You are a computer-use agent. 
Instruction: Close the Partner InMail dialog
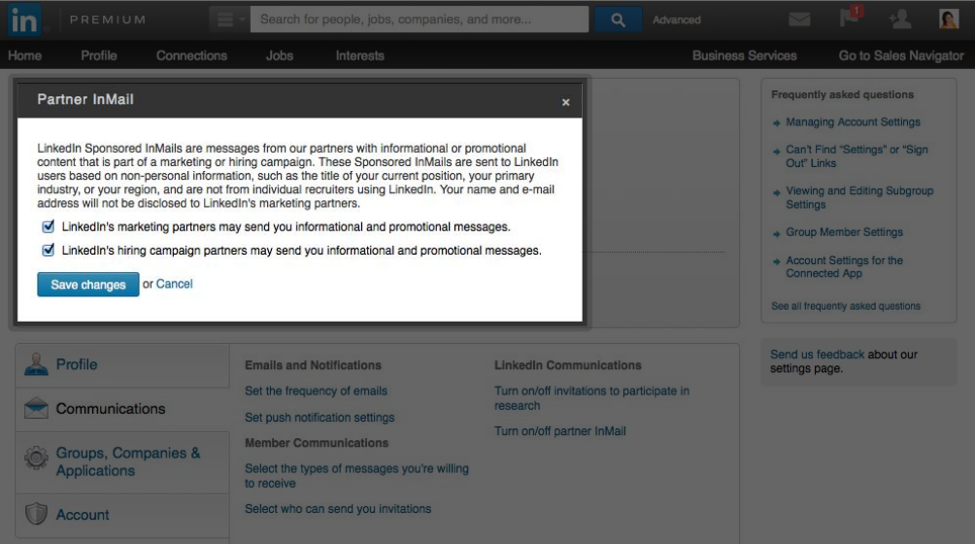click(x=565, y=102)
